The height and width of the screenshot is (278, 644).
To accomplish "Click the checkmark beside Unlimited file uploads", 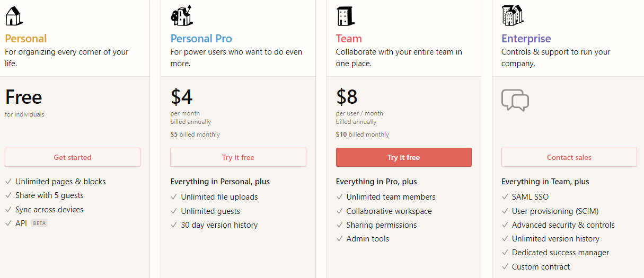I will (x=174, y=197).
